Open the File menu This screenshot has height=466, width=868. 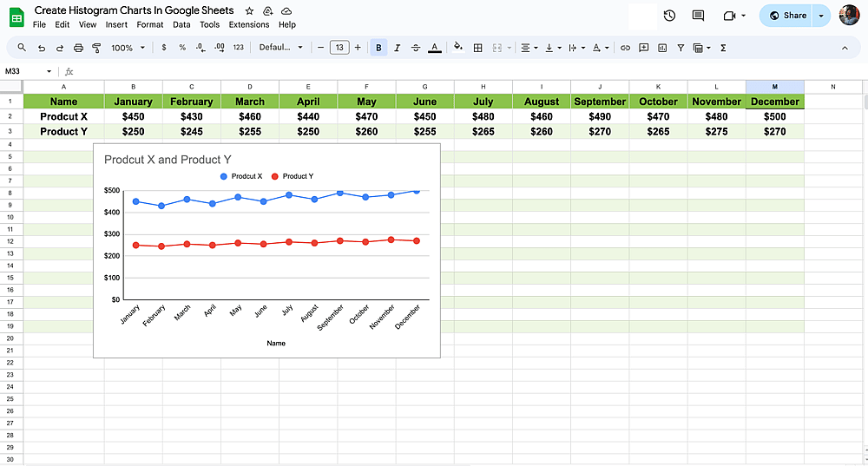point(39,25)
